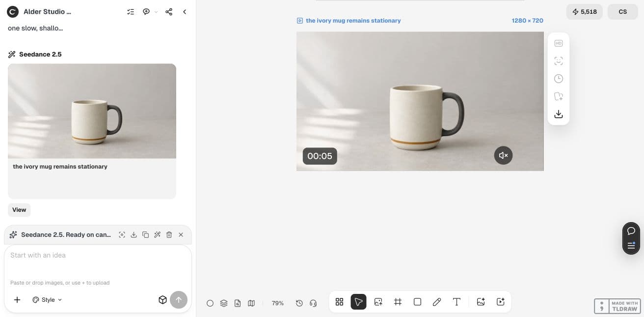Click the Alder Studio logo
The height and width of the screenshot is (317, 644).
13,12
